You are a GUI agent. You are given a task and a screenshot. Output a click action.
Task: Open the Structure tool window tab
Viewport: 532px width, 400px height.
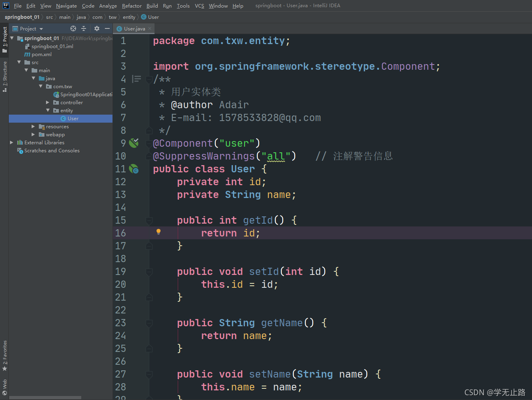tap(4, 76)
